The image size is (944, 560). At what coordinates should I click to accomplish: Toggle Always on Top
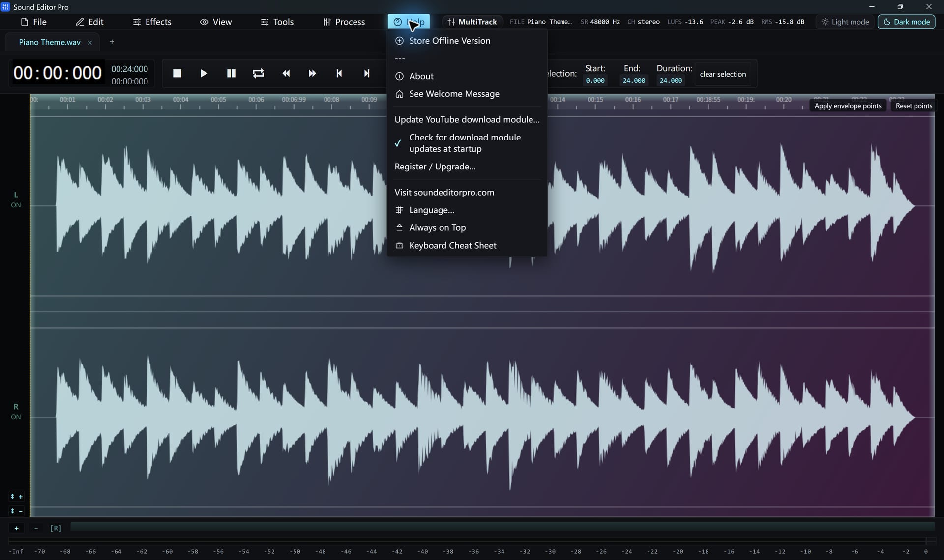pyautogui.click(x=467, y=227)
